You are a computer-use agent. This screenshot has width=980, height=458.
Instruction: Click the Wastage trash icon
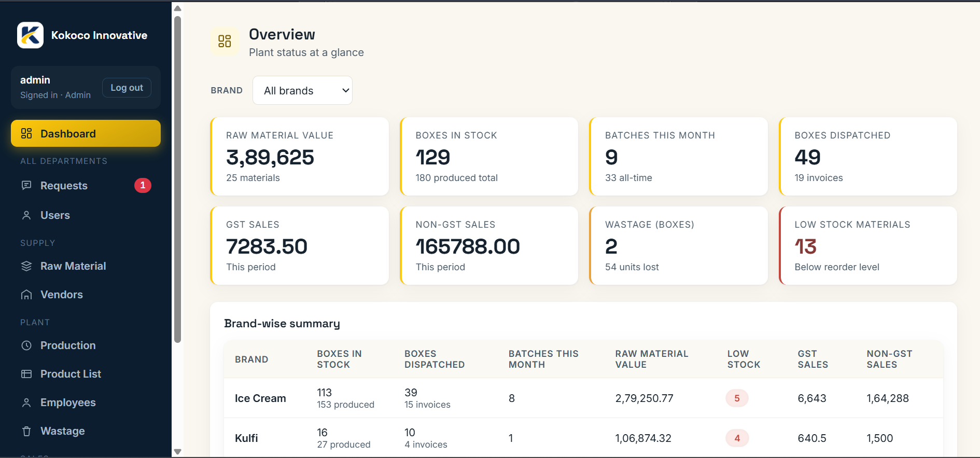(x=26, y=431)
